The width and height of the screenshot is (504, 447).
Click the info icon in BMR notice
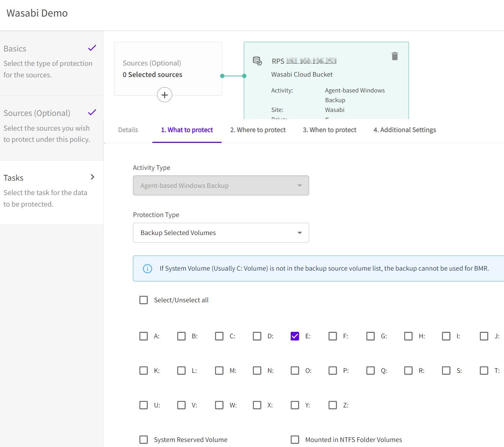pyautogui.click(x=147, y=268)
